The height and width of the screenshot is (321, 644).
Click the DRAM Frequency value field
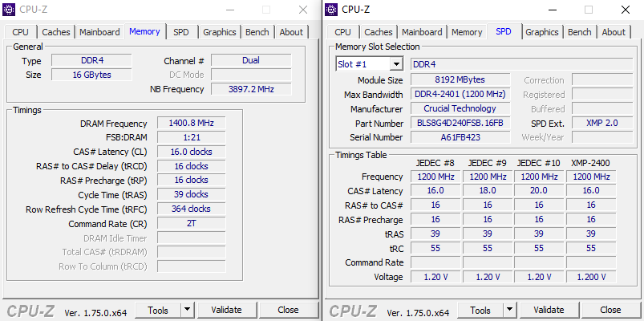coord(191,124)
